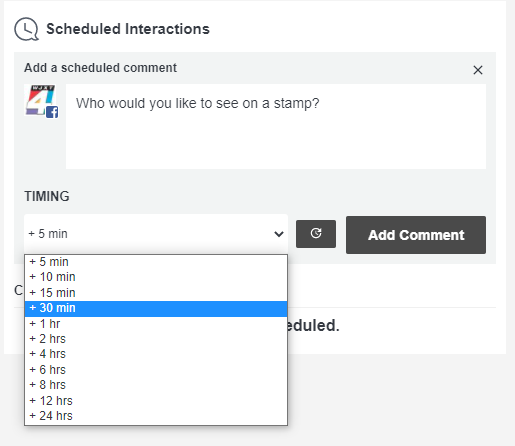The image size is (515, 446).
Task: Close the scheduled comment panel
Action: pyautogui.click(x=478, y=70)
